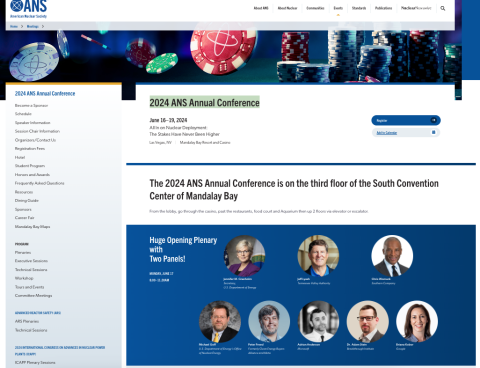Open Technical Sessions under Advanced Reactor Safety
Screen dimensions: 480x368
31,330
